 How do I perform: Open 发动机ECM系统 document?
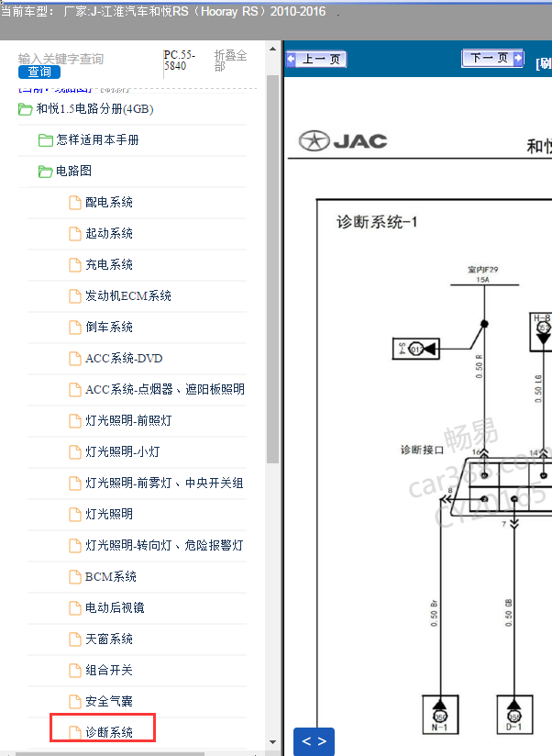[128, 296]
